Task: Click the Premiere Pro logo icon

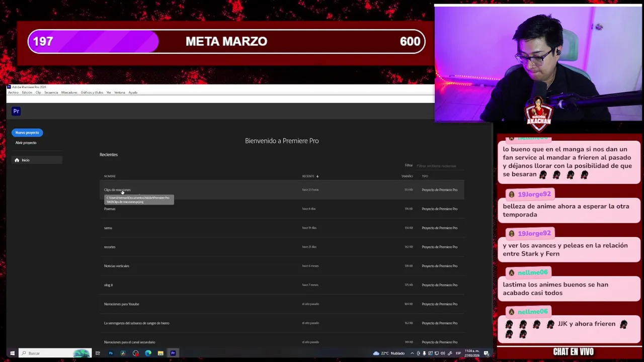Action: pyautogui.click(x=16, y=111)
